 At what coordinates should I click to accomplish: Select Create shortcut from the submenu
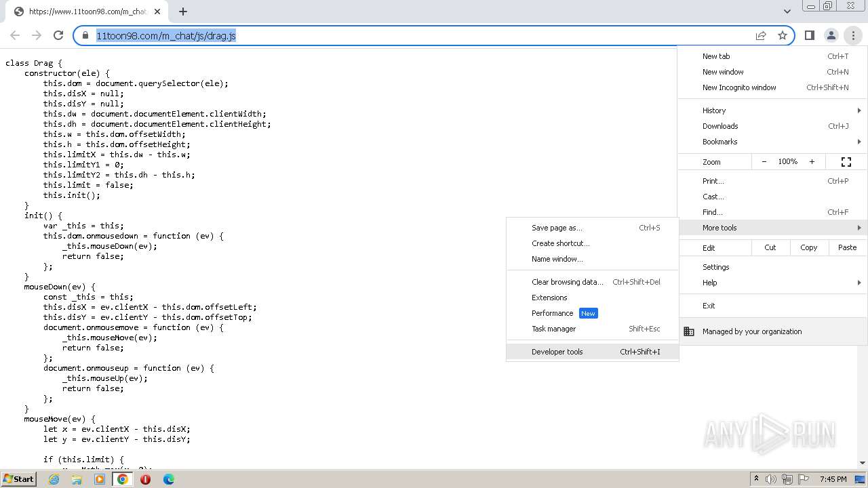pyautogui.click(x=592, y=243)
